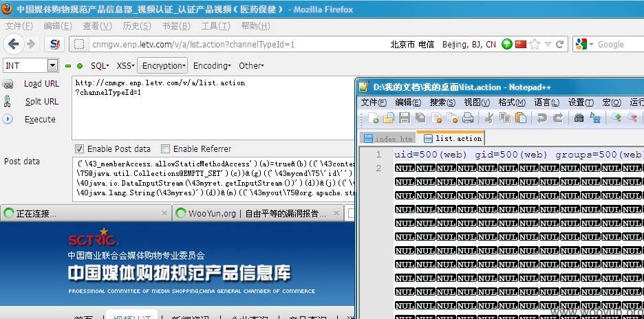Open Firefox 工具(T) menu
644x319 pixels.
215,26
